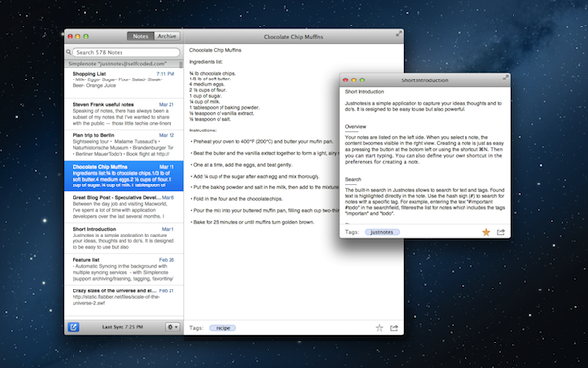588x368 pixels.
Task: Click share icon in Short Introduction window
Action: (x=501, y=232)
